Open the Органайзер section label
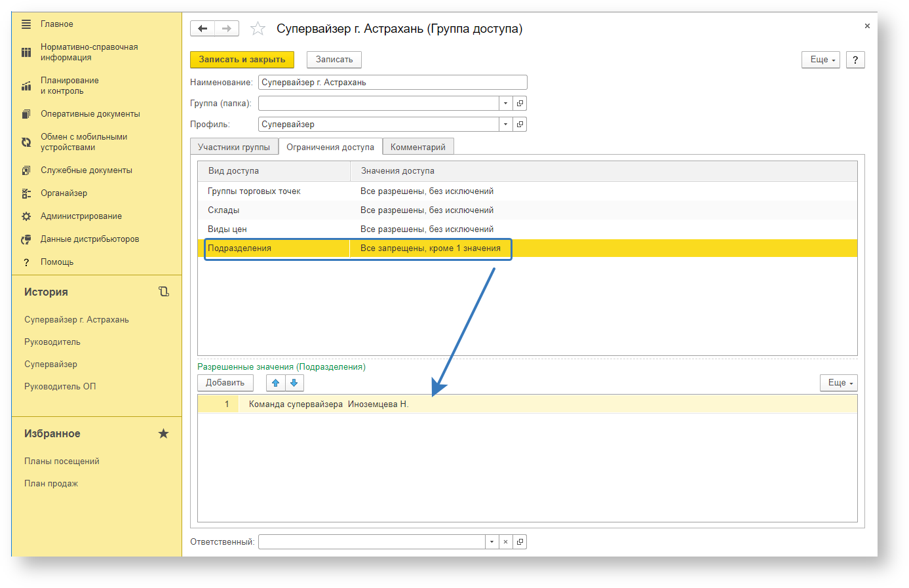This screenshot has width=909, height=588. pyautogui.click(x=64, y=193)
